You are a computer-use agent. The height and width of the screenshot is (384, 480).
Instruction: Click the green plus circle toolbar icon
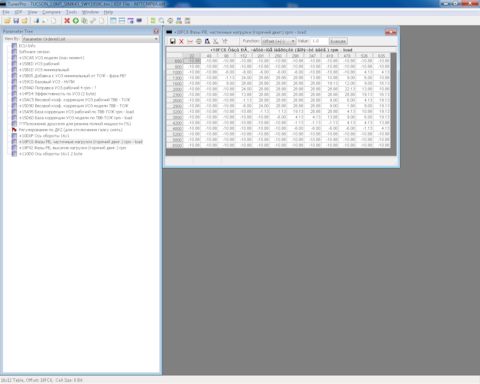coord(76,21)
